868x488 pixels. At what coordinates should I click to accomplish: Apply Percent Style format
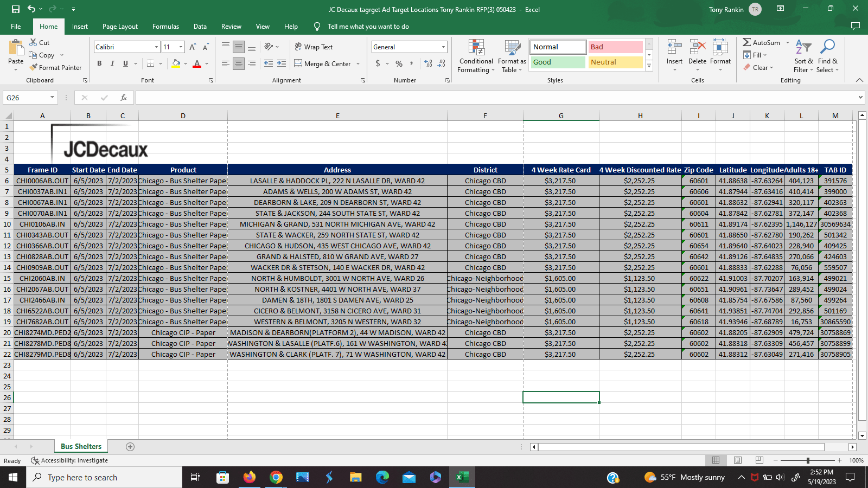pyautogui.click(x=399, y=63)
